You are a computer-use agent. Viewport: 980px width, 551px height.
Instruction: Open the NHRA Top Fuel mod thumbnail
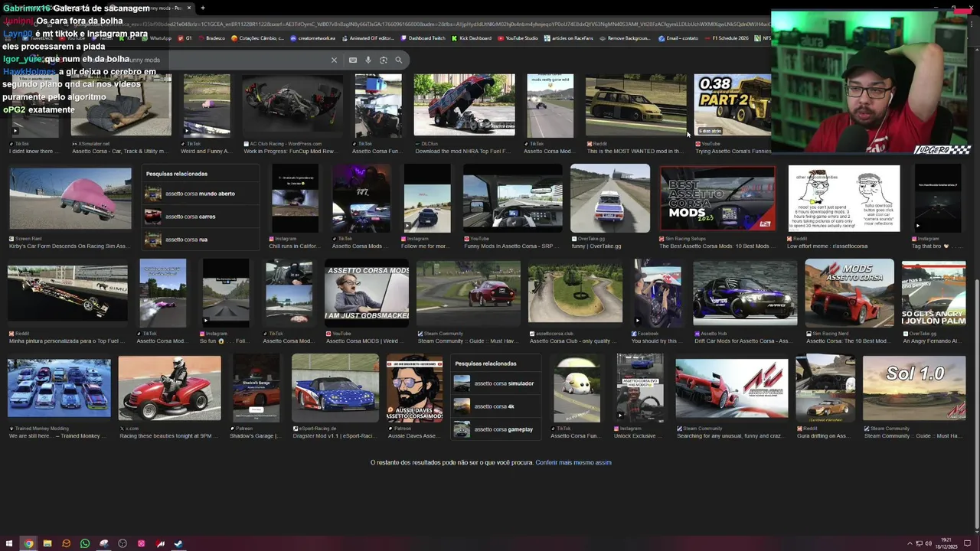tap(464, 105)
